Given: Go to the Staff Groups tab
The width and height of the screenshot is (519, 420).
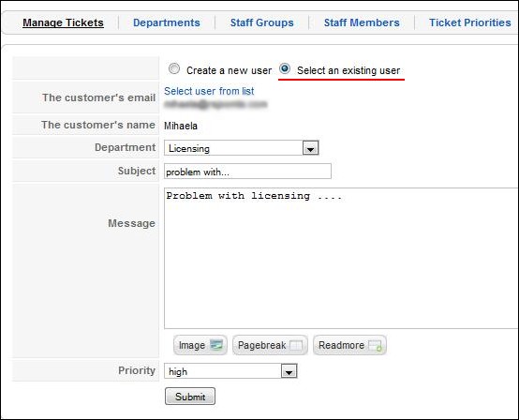Looking at the screenshot, I should 261,22.
